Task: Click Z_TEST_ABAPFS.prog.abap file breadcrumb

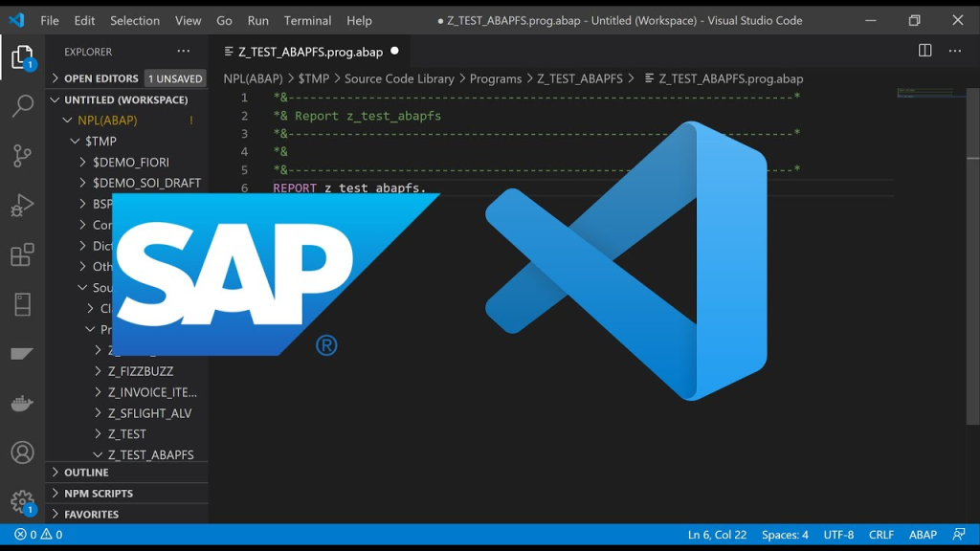Action: click(724, 78)
